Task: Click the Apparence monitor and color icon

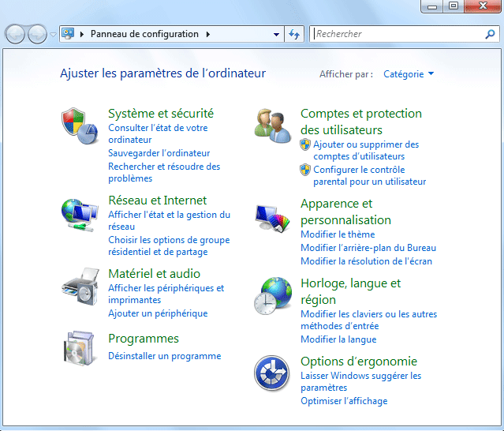Action: pyautogui.click(x=273, y=219)
